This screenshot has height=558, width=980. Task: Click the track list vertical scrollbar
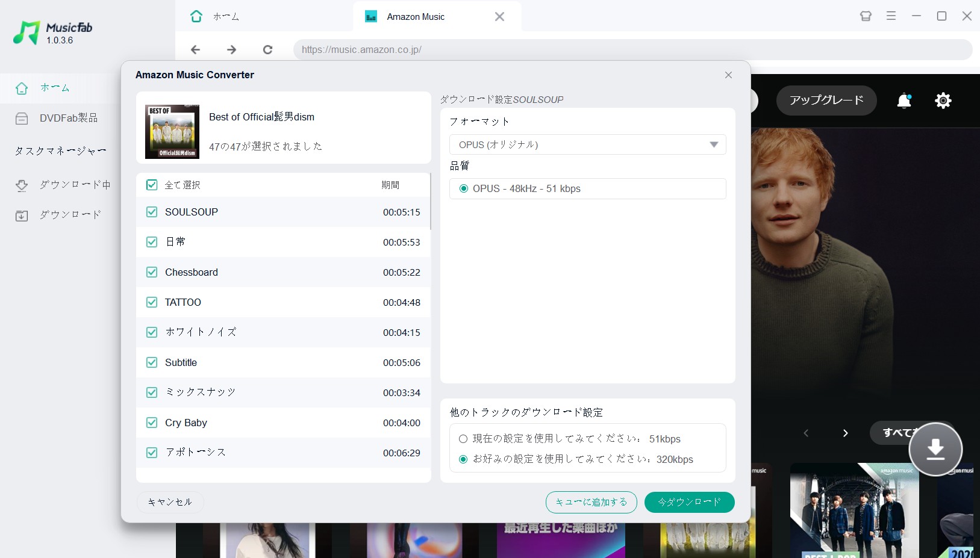pyautogui.click(x=430, y=202)
